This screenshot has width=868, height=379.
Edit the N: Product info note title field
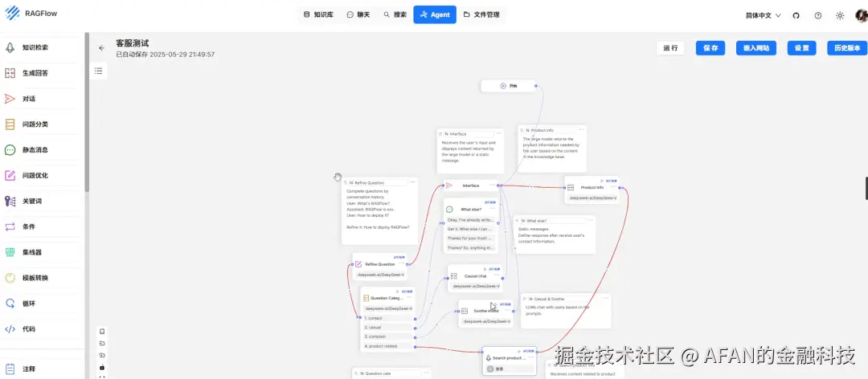tap(549, 130)
